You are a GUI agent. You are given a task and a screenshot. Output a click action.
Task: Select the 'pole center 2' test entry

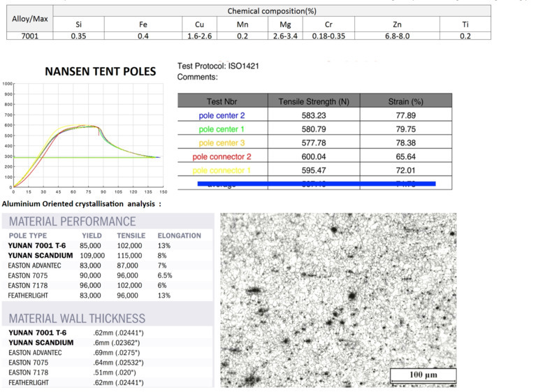coord(222,115)
